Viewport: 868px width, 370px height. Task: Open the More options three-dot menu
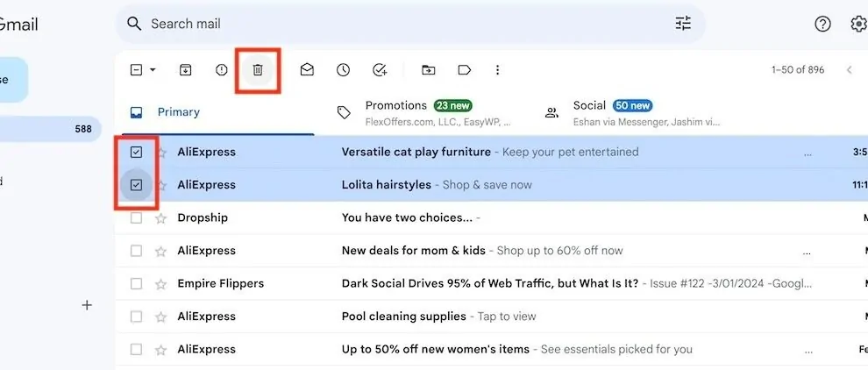tap(497, 70)
